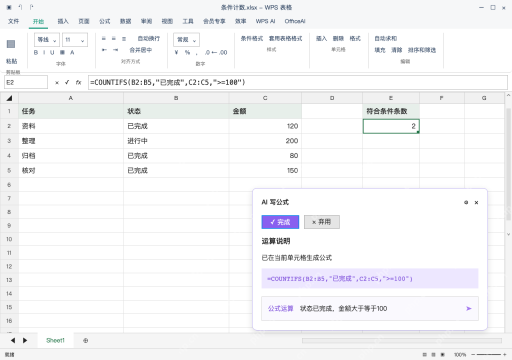The height and width of the screenshot is (360, 512).
Task: Open the font size 11 dropdown
Action: click(x=75, y=40)
